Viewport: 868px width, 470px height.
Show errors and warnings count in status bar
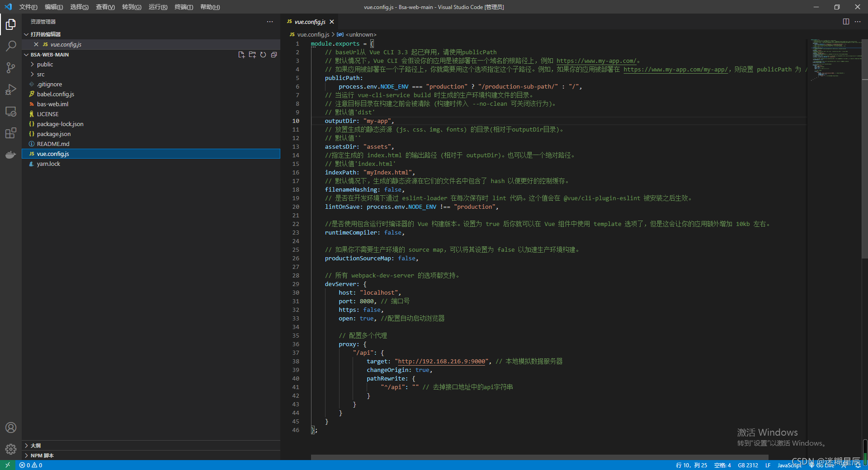coord(31,465)
